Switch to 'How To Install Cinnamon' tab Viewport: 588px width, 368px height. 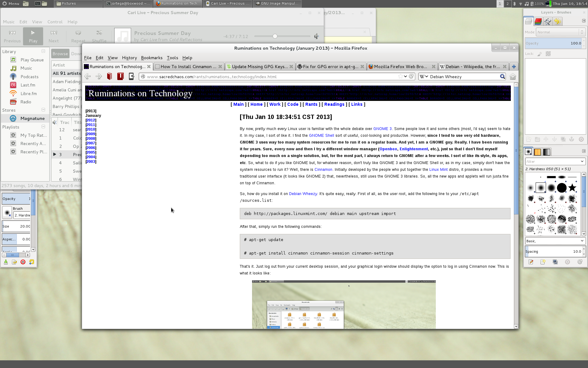pos(188,67)
